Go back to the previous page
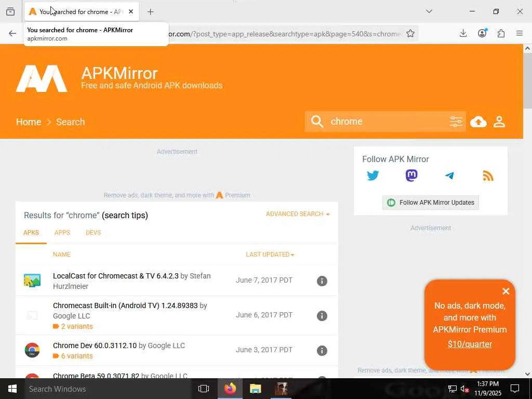 [12, 33]
